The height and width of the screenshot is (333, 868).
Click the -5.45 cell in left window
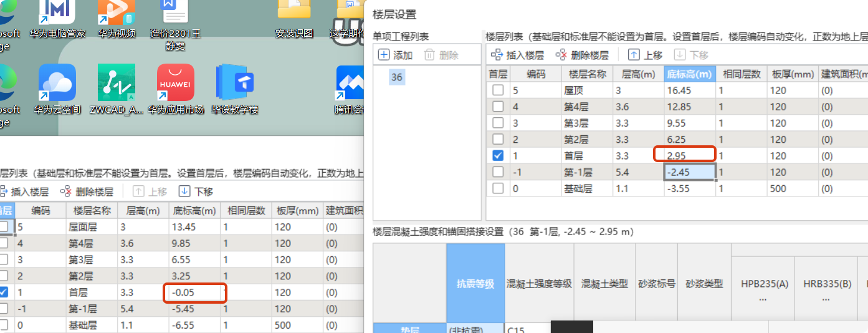point(194,308)
